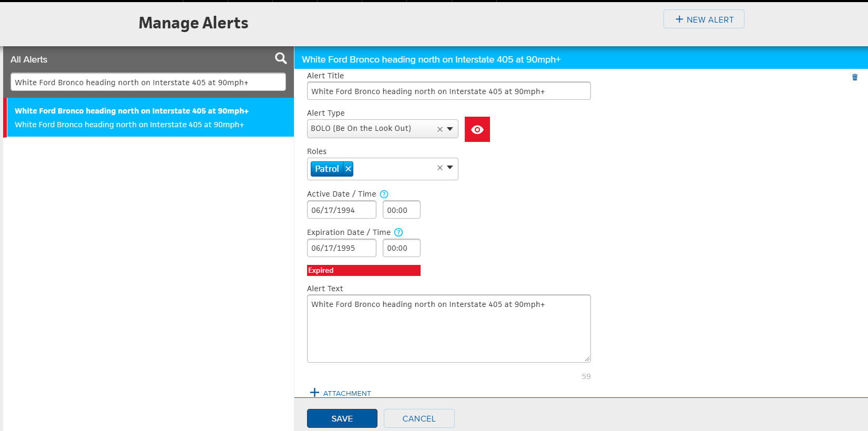The height and width of the screenshot is (431, 868).
Task: Click the expiration date field 06/17/1995
Action: coord(341,248)
